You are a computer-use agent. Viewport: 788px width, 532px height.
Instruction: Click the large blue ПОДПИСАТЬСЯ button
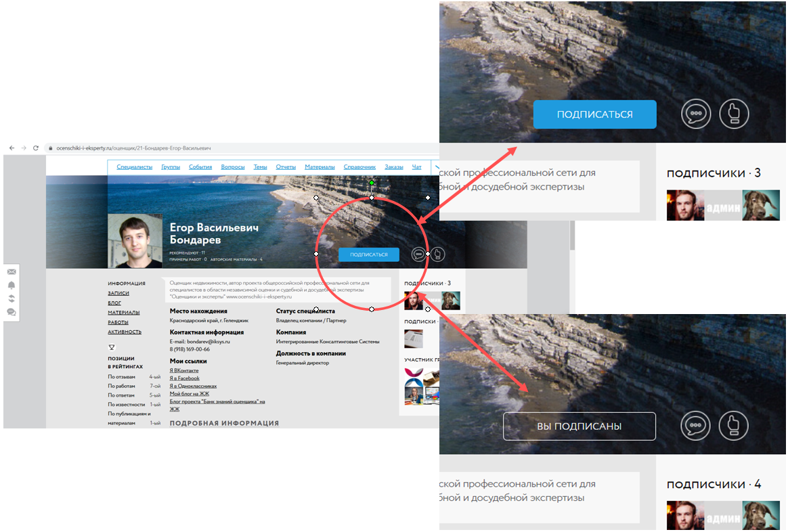point(595,114)
